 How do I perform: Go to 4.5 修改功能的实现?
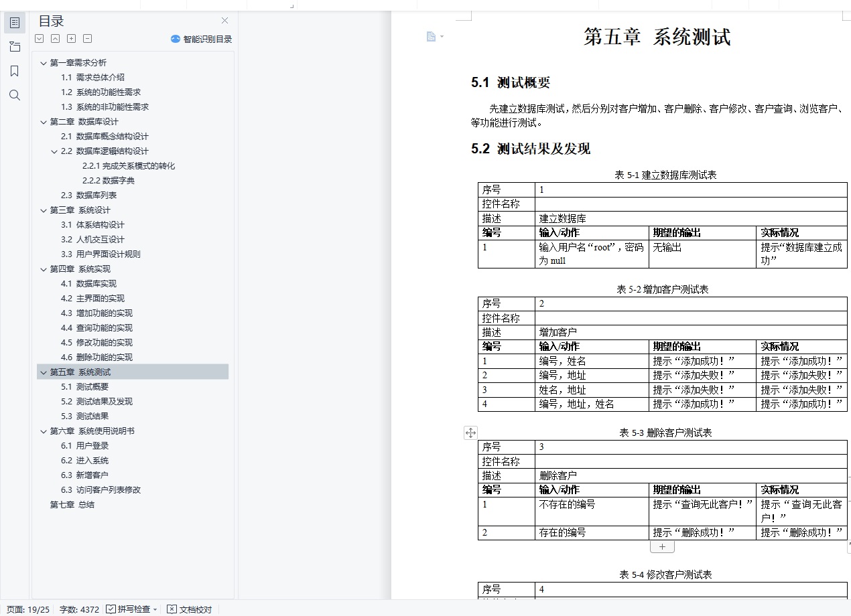[96, 343]
